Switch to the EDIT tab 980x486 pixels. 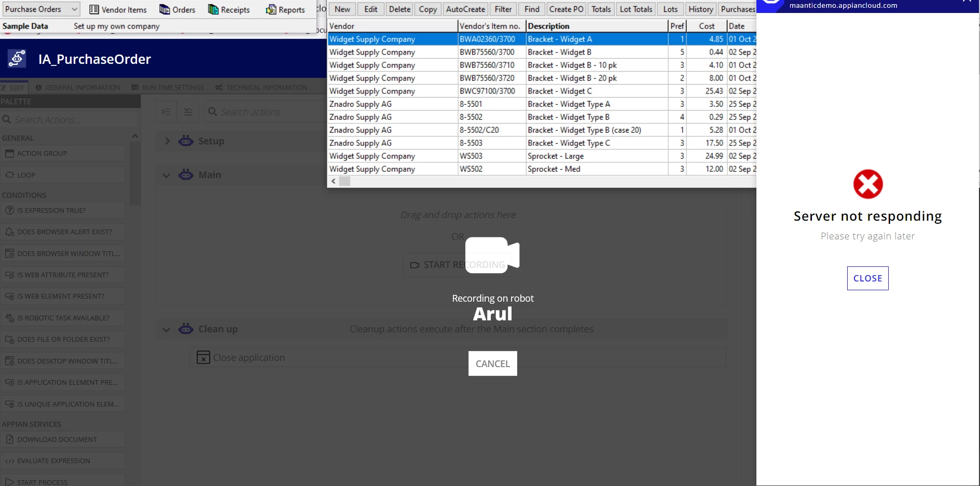[14, 88]
